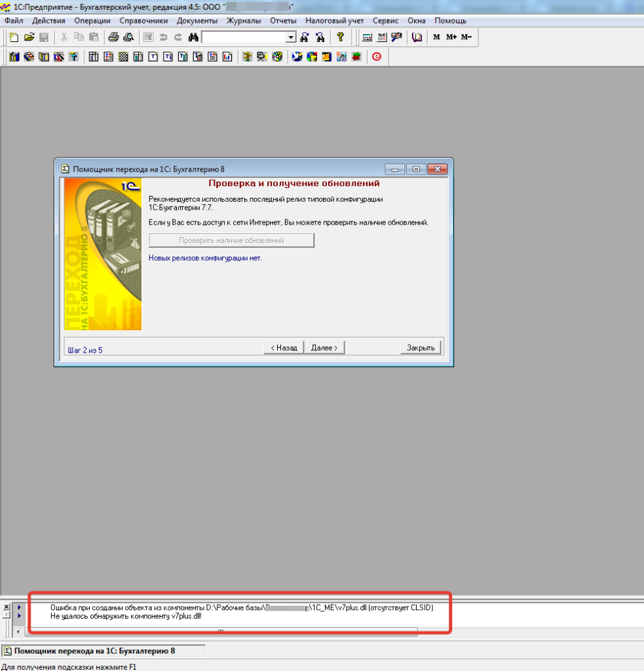Click the 'Не удалось обнаружить компоненту v7plus.dll!' message
This screenshot has height=671, width=644.
[126, 616]
